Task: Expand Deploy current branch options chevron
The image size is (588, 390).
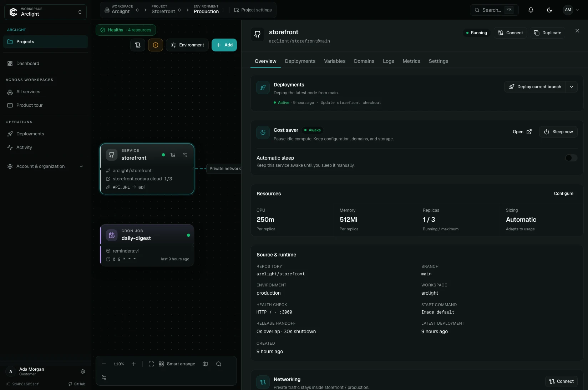Action: pyautogui.click(x=572, y=87)
